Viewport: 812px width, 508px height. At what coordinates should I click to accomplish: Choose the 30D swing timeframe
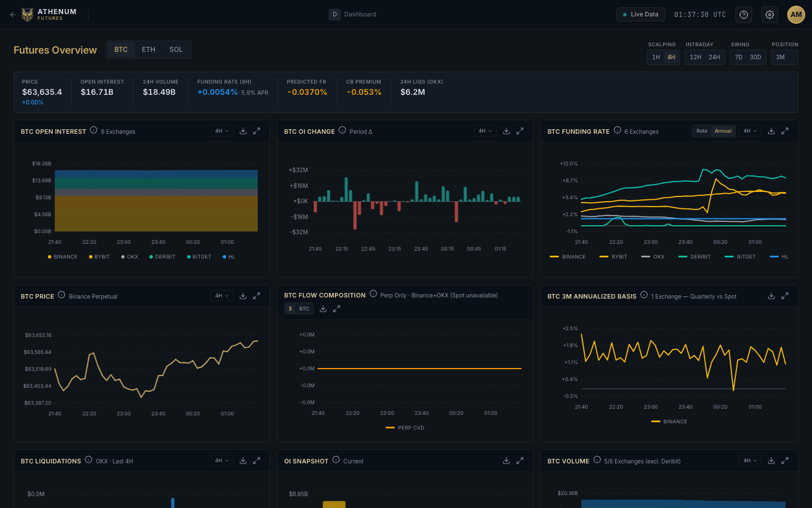tap(756, 57)
